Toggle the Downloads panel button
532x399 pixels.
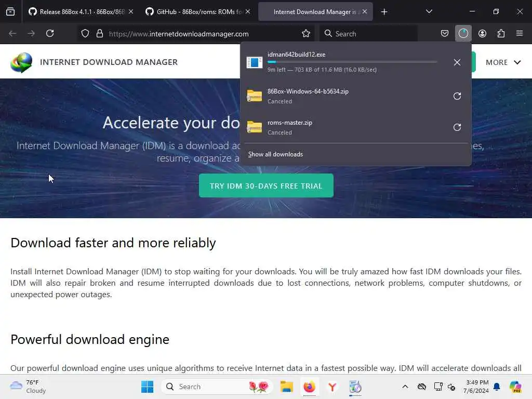[x=463, y=34]
